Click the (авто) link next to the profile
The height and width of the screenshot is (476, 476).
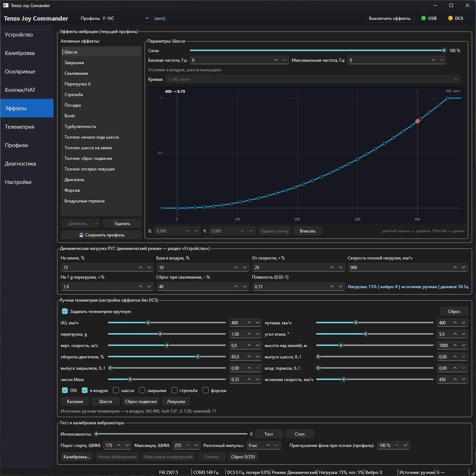160,18
